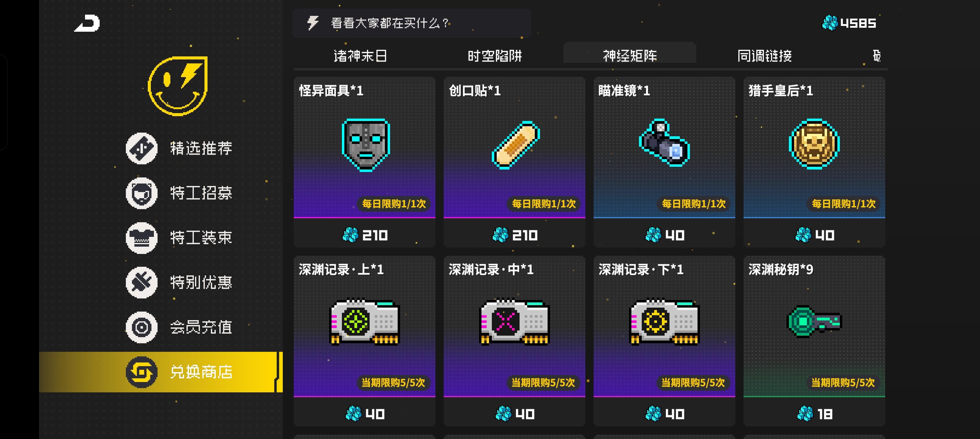Viewport: 980px width, 439px height.
Task: Switch to 时空陷阱 tab
Action: pyautogui.click(x=495, y=56)
